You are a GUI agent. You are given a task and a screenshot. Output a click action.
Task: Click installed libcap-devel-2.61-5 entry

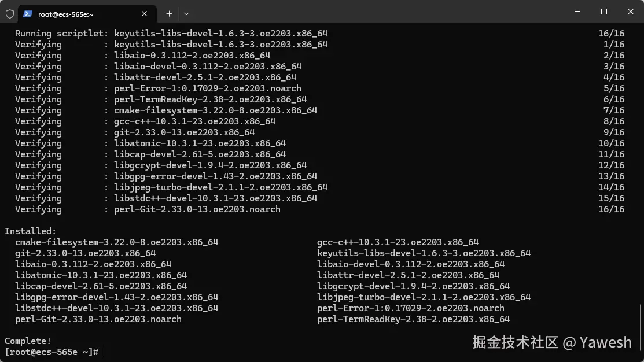point(101,286)
